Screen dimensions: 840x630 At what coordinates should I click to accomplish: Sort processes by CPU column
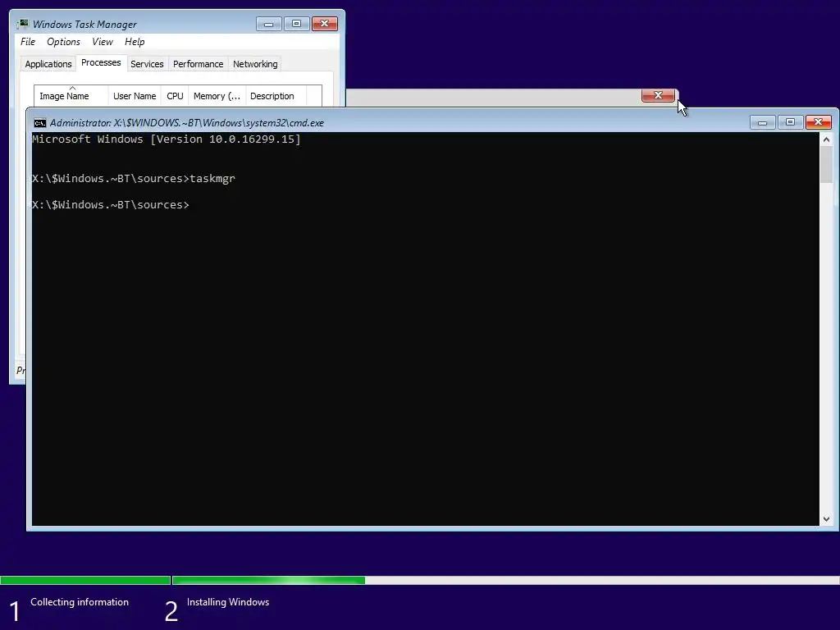click(175, 96)
